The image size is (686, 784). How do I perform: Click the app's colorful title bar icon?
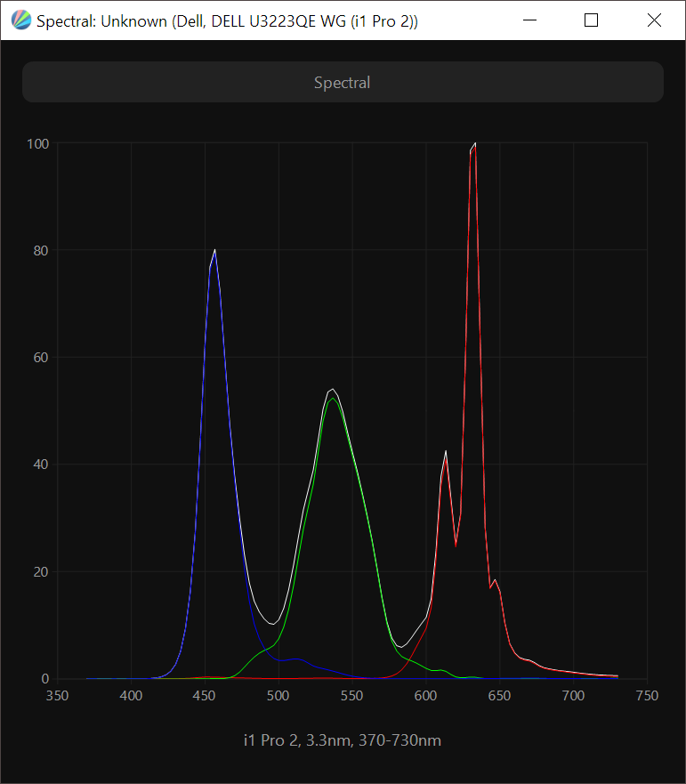(x=21, y=20)
